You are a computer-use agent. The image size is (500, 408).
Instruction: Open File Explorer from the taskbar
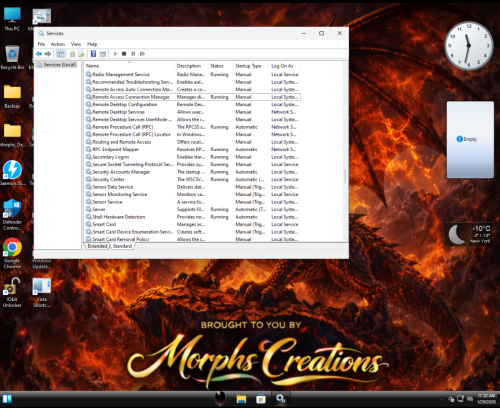[x=241, y=399]
